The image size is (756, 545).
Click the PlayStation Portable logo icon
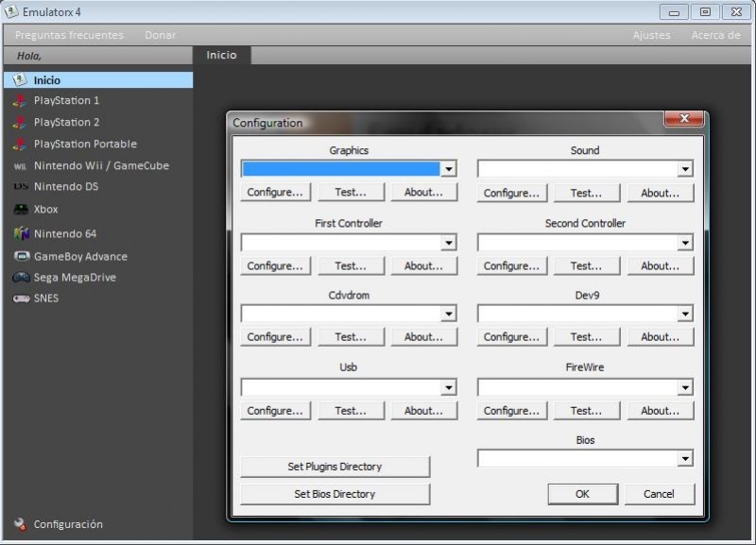[20, 145]
